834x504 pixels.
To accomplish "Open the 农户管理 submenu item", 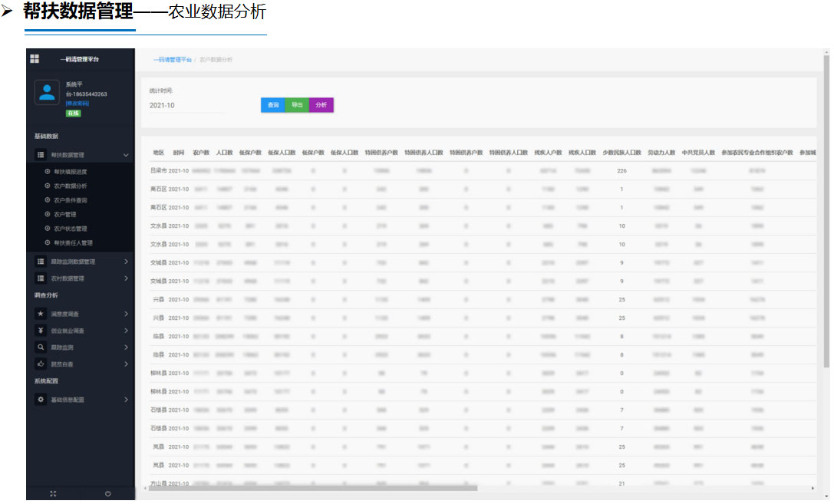I will [65, 214].
